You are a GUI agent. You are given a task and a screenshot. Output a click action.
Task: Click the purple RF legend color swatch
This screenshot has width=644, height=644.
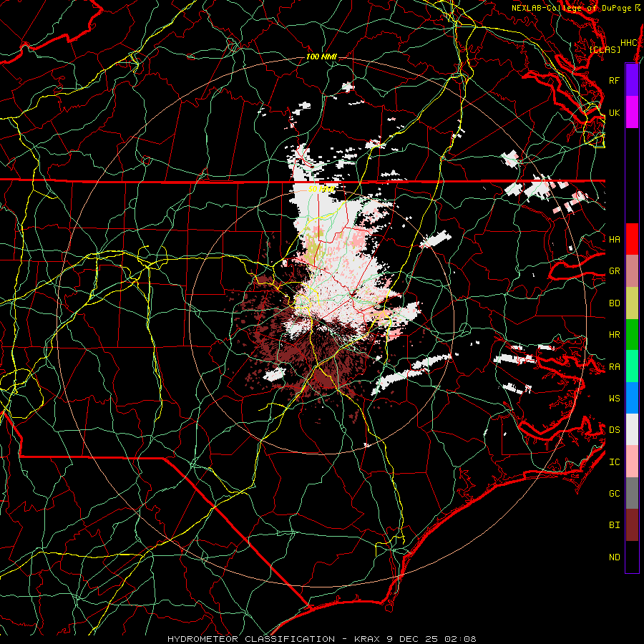point(632,80)
